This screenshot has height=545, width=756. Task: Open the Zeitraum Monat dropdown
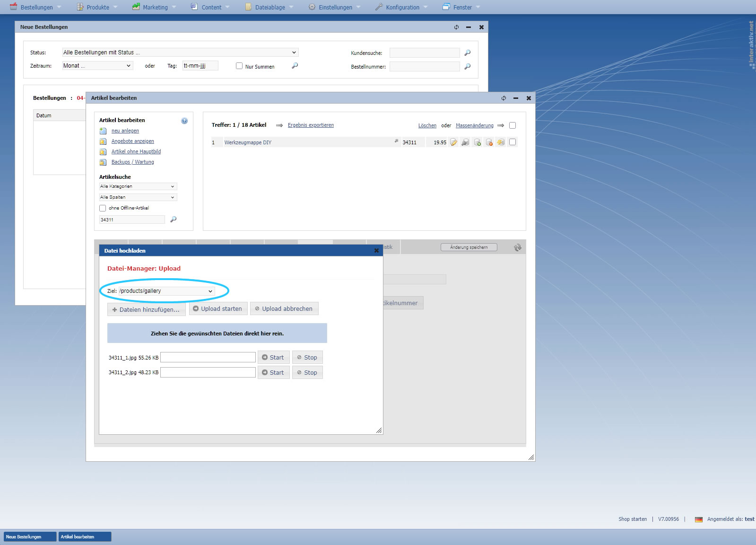point(97,66)
